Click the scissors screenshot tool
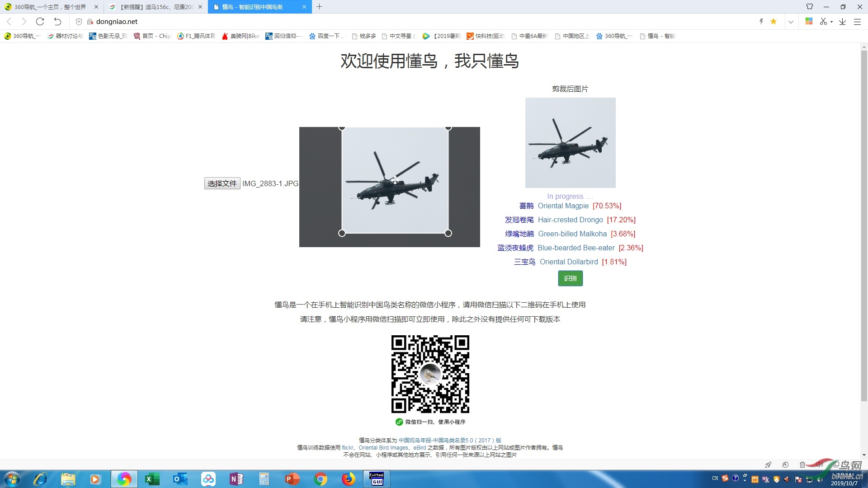This screenshot has height=488, width=868. point(823,21)
